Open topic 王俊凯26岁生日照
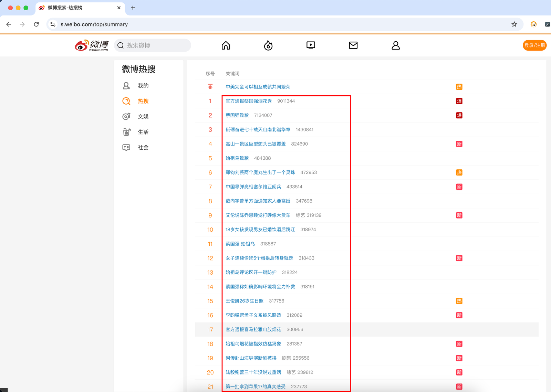This screenshot has height=392, width=551. click(x=245, y=301)
